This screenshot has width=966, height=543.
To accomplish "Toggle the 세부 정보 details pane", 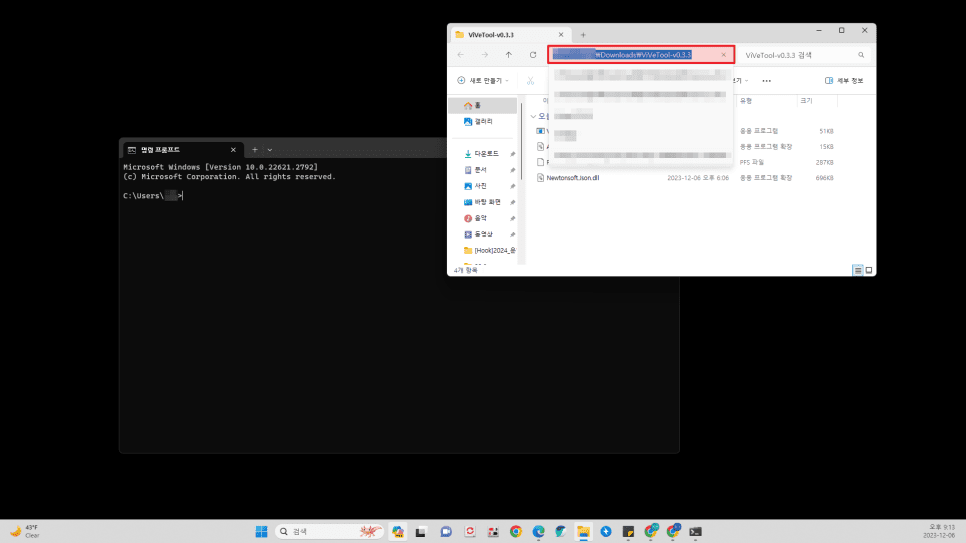I will [844, 81].
